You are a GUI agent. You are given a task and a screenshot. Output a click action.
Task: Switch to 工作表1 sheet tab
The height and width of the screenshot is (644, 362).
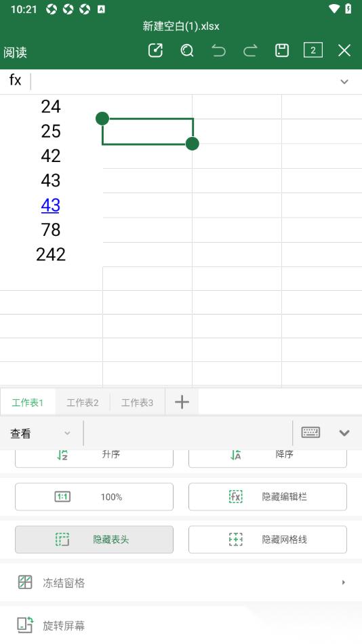(x=28, y=403)
